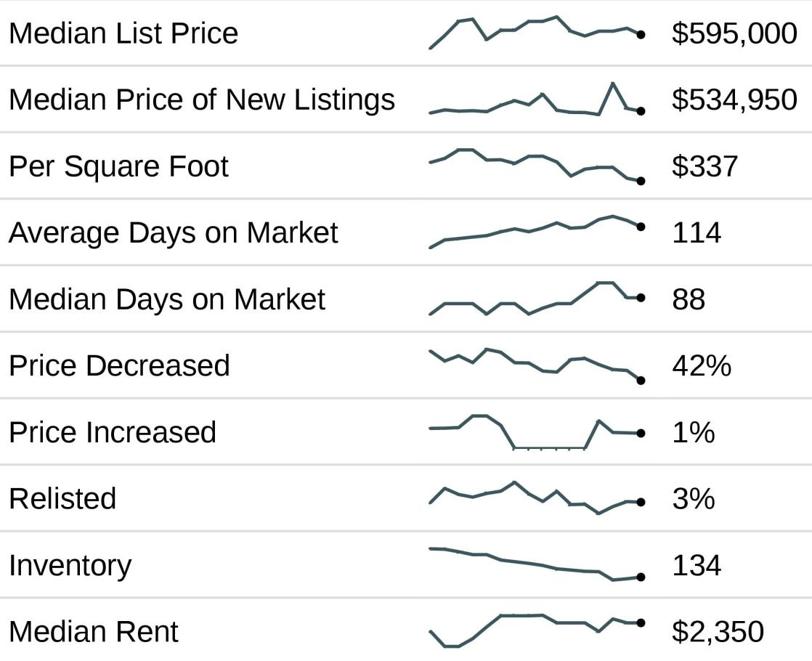812x661 pixels.
Task: Click the Inventory label
Action: [x=70, y=565]
